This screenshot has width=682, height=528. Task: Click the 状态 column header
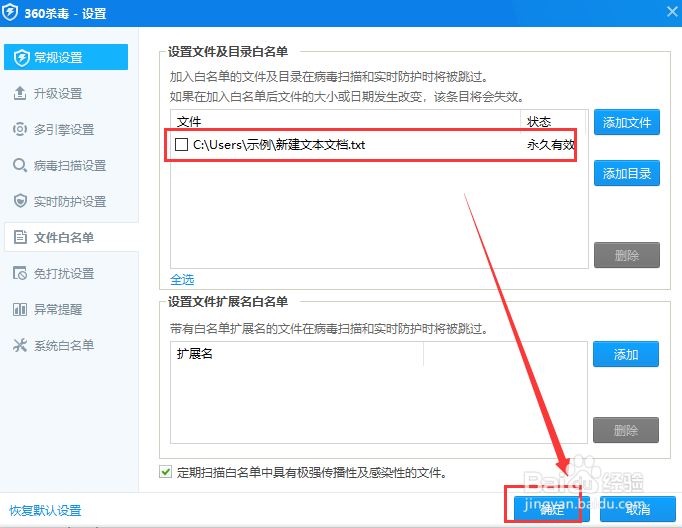[x=554, y=121]
